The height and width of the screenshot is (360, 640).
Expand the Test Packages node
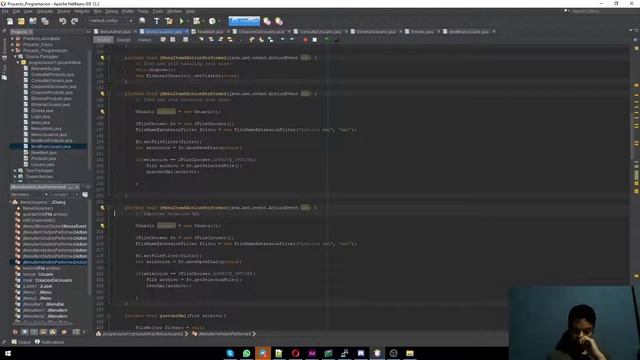16,171
